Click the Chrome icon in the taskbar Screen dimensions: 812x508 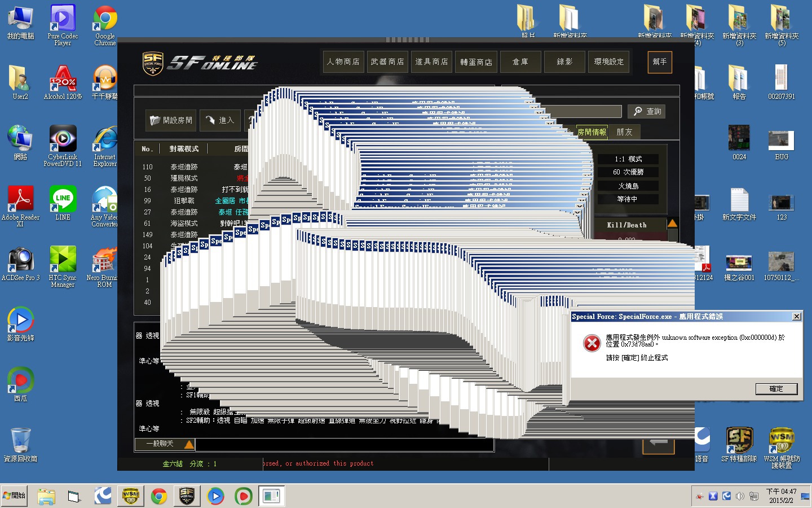click(x=158, y=496)
